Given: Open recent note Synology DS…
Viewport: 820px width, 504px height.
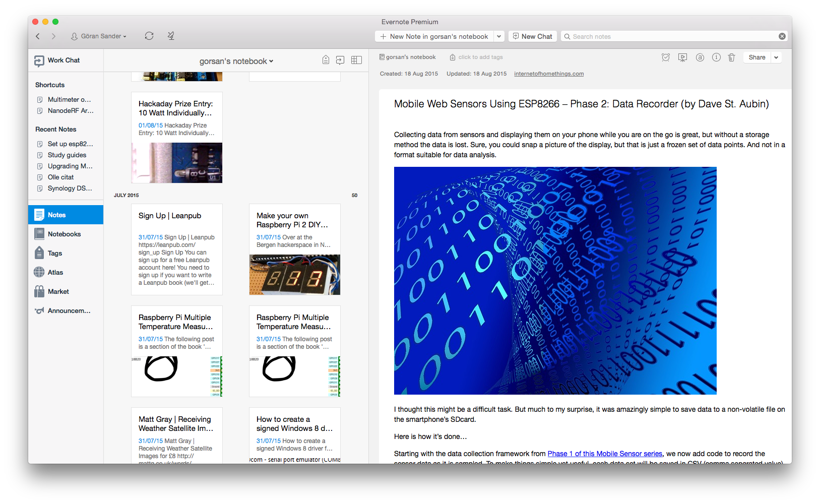Looking at the screenshot, I should tap(66, 188).
